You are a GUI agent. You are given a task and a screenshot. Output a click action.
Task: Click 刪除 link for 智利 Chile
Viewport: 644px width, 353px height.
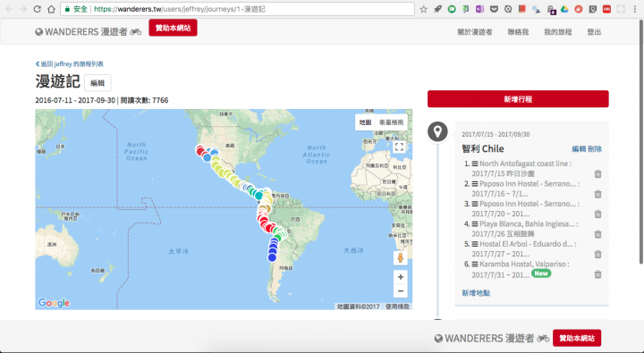(x=594, y=149)
